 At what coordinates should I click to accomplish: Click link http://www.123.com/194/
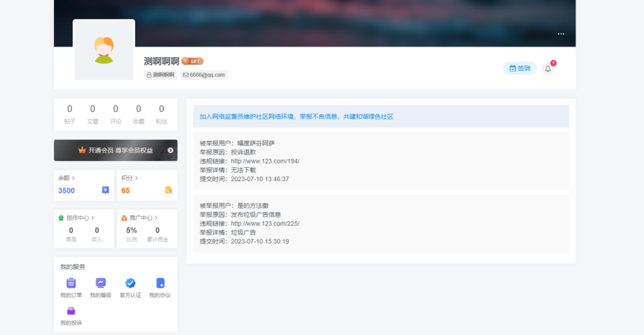tap(265, 161)
